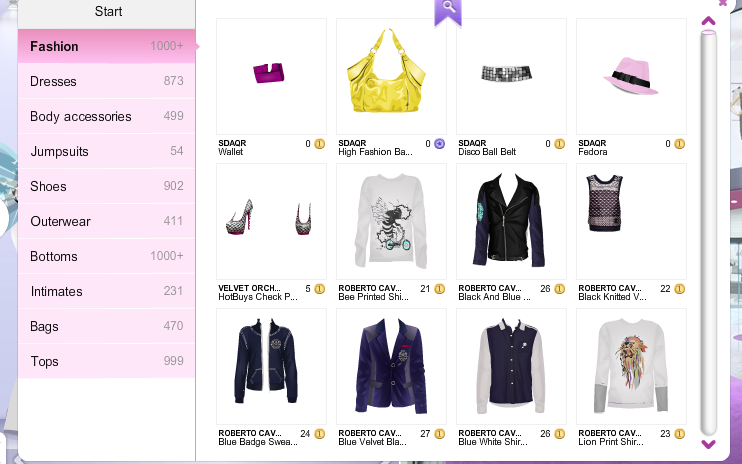Click the Disco Ball Belt item name

[x=487, y=152]
